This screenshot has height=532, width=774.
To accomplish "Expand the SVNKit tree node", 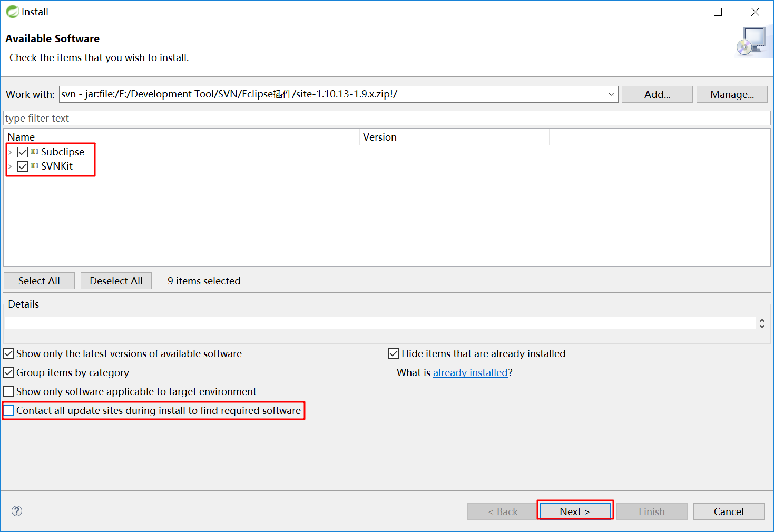I will click(x=10, y=166).
